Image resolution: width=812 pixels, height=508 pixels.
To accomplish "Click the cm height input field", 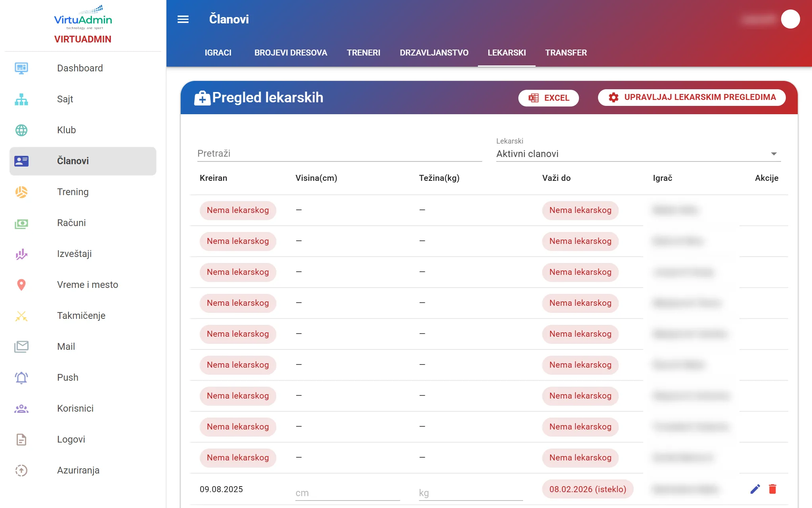I will pos(348,493).
